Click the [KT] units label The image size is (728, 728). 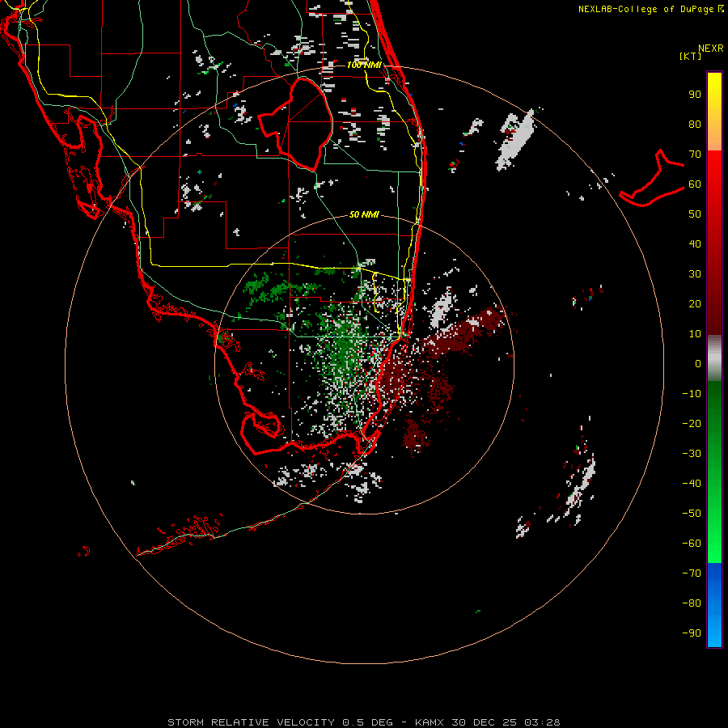(691, 56)
